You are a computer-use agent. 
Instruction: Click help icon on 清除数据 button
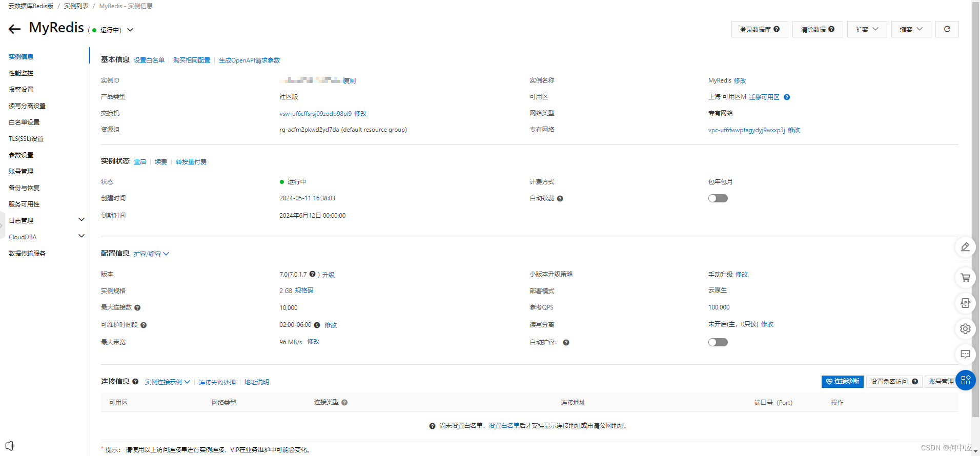tap(831, 29)
